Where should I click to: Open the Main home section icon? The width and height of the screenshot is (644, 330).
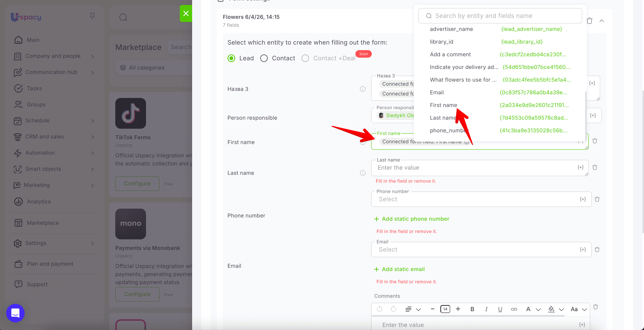pyautogui.click(x=18, y=40)
